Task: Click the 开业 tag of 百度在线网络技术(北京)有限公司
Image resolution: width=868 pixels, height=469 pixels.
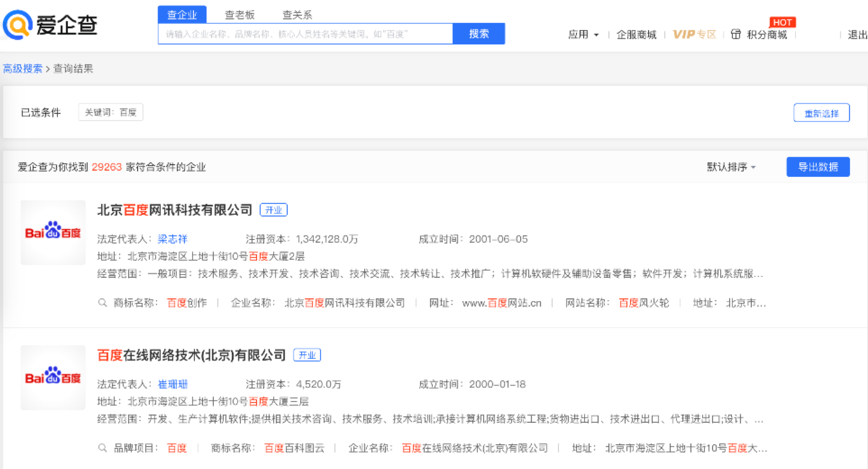Action: [x=307, y=355]
